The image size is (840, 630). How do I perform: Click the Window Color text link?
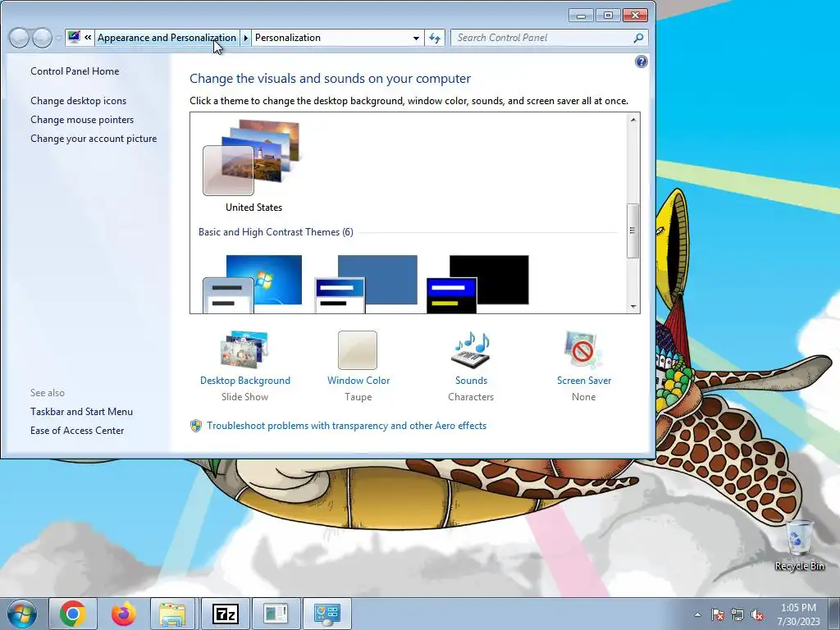[x=358, y=381]
